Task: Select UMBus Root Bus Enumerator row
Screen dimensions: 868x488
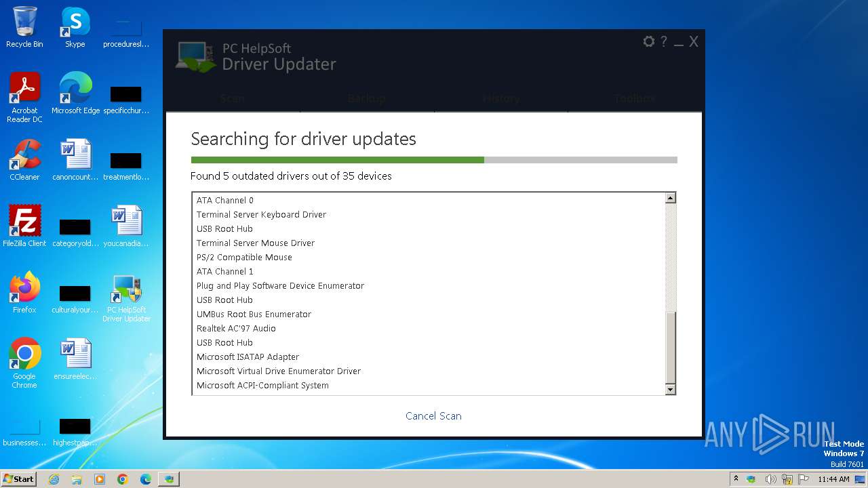Action: point(429,314)
